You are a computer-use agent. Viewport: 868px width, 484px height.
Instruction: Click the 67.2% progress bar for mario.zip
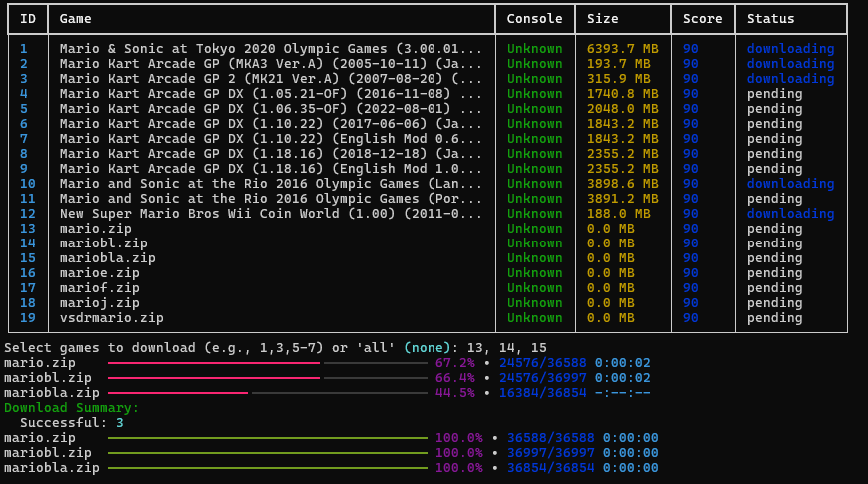click(x=267, y=363)
